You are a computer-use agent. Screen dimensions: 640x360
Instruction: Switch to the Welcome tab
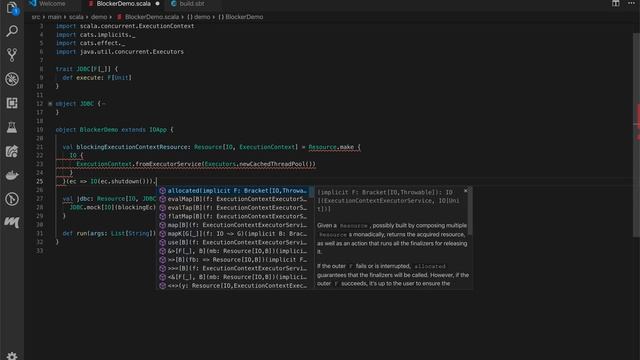tap(52, 4)
